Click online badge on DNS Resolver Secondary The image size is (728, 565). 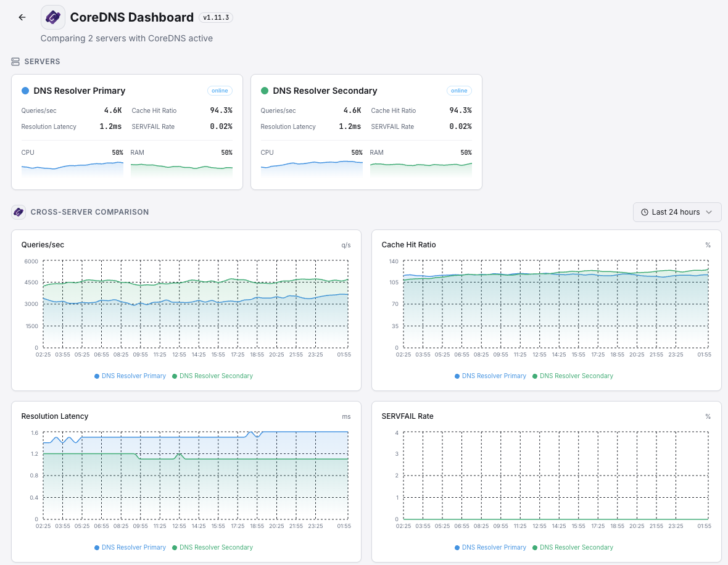(459, 91)
